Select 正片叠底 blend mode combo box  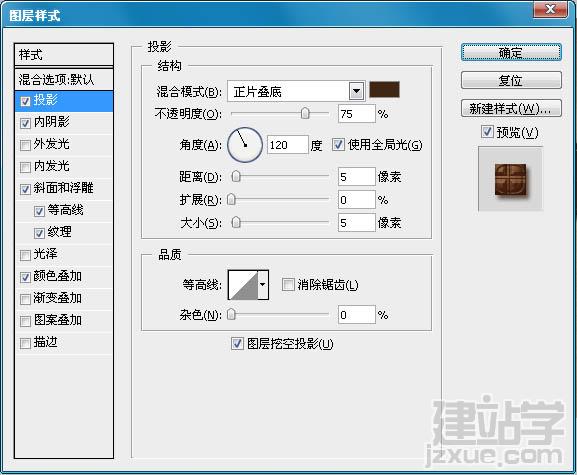pos(296,91)
